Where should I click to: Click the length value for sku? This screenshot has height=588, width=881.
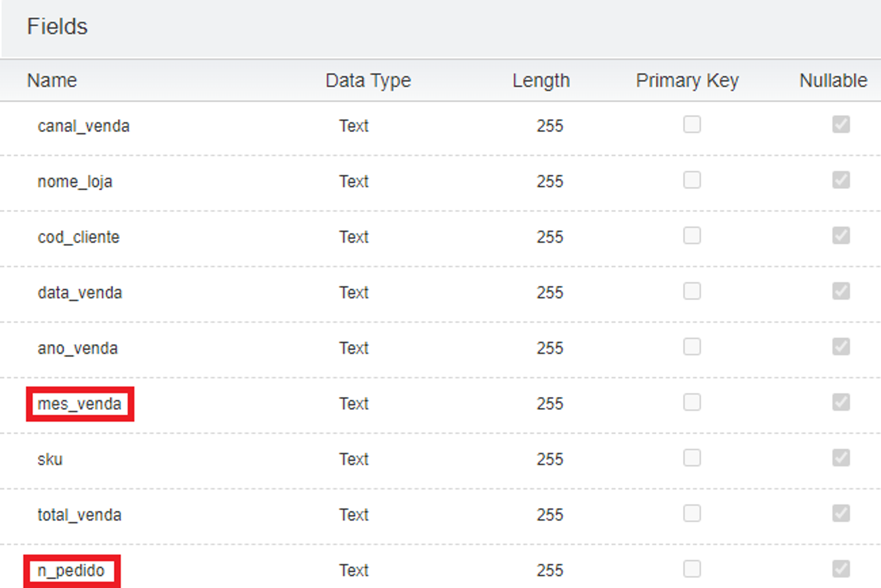click(550, 459)
